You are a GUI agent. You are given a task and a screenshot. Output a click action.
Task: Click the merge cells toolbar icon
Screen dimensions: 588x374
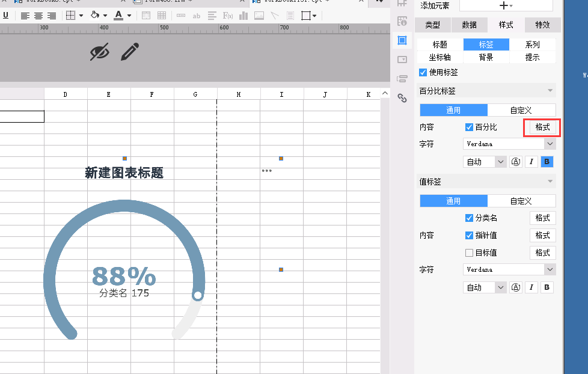tap(146, 16)
